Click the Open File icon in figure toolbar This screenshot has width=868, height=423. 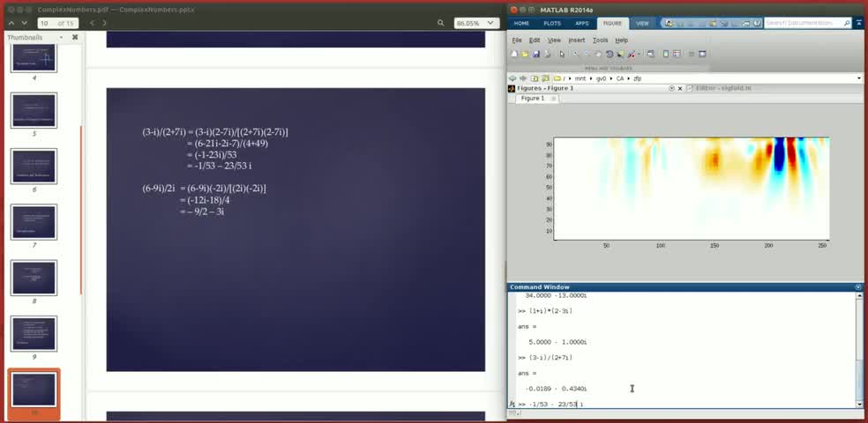[x=525, y=54]
